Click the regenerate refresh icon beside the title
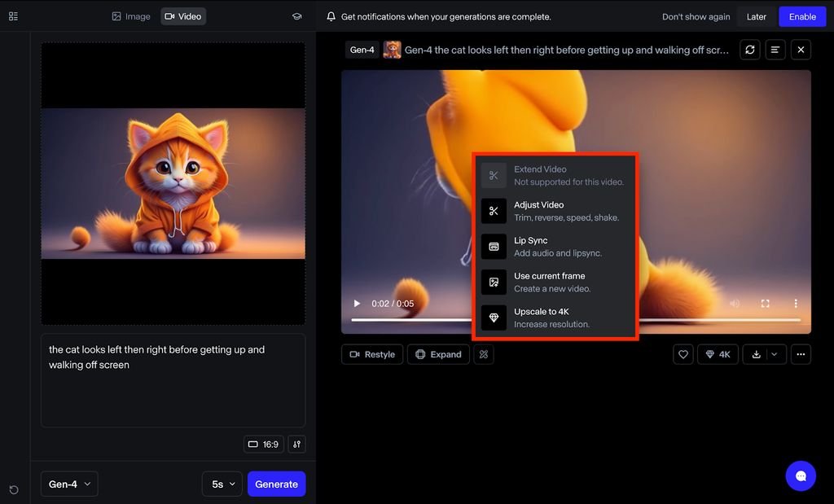The width and height of the screenshot is (834, 504). [x=749, y=50]
